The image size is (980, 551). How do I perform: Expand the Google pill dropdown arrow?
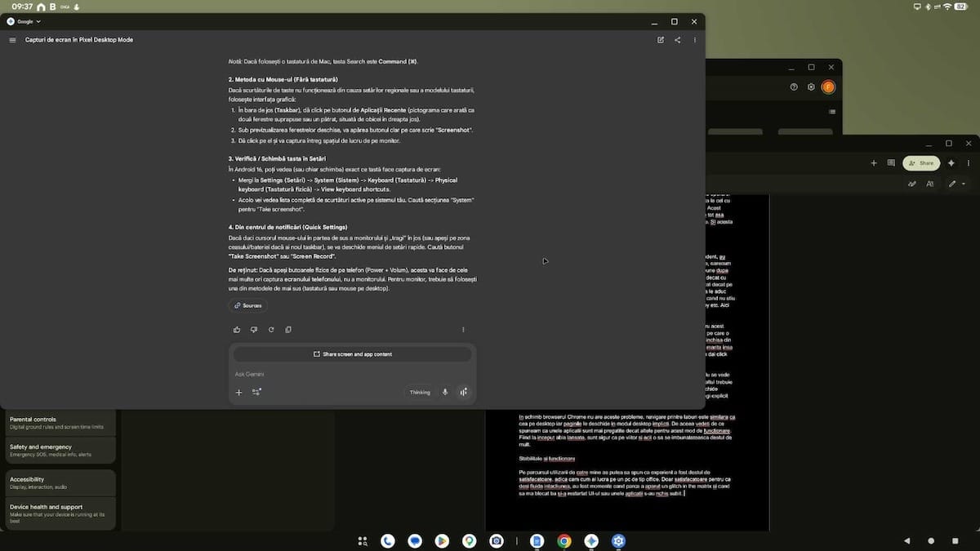click(38, 21)
